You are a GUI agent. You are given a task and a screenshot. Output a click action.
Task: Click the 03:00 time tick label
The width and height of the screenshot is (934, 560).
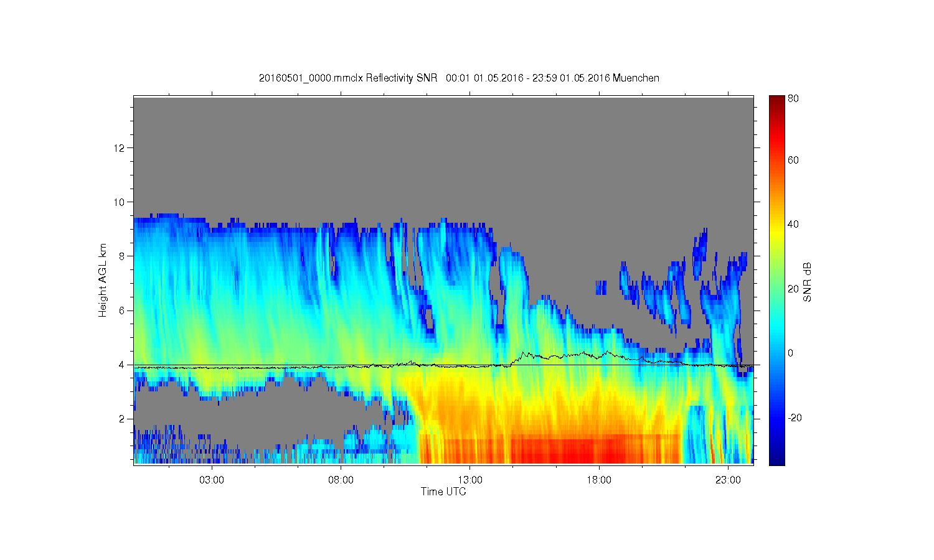tap(212, 480)
